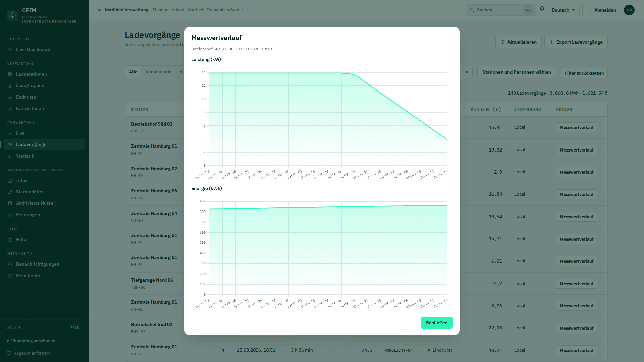The image size is (644, 362).
Task: Open Mein Konto page
Action: click(x=44, y=276)
